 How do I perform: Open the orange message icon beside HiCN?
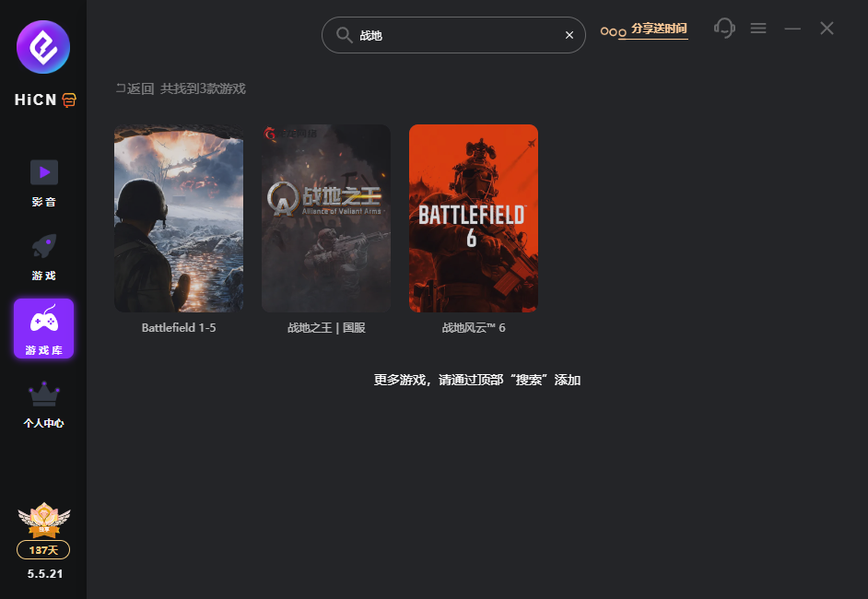[69, 100]
